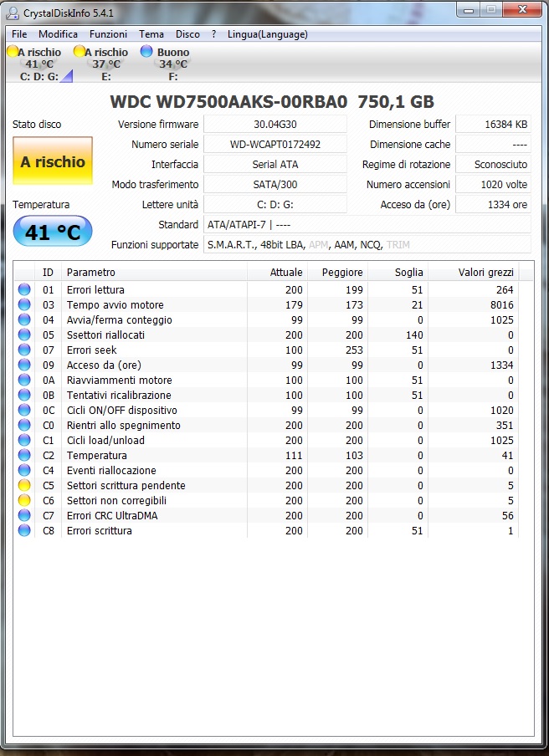Viewport: 549px width, 756px height.
Task: Click the Funzioni supportate field
Action: [x=367, y=245]
